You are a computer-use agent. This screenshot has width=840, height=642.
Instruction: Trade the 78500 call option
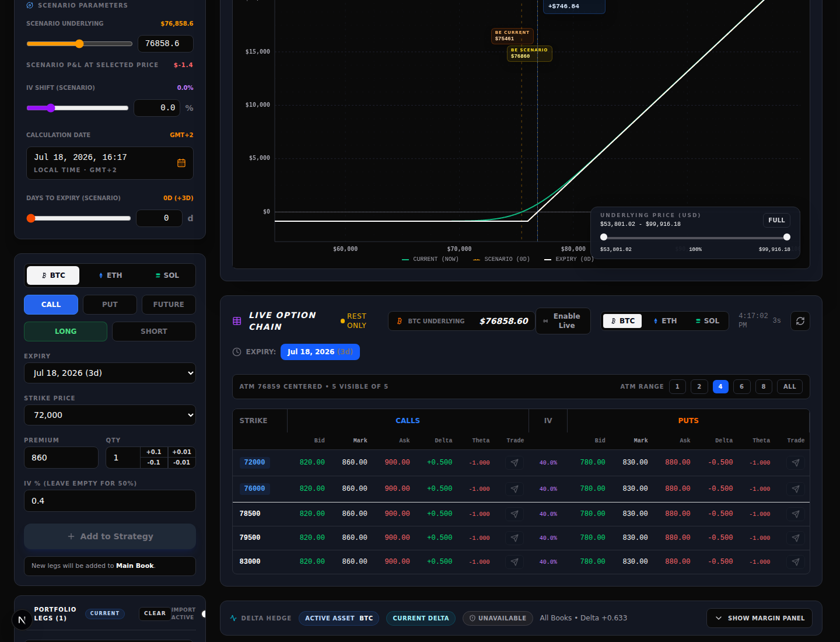[514, 514]
